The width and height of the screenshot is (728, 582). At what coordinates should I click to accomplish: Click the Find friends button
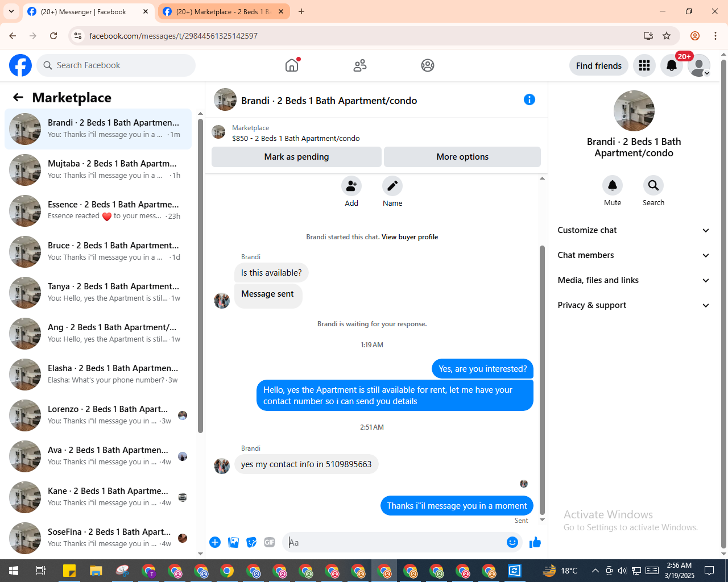pyautogui.click(x=599, y=65)
